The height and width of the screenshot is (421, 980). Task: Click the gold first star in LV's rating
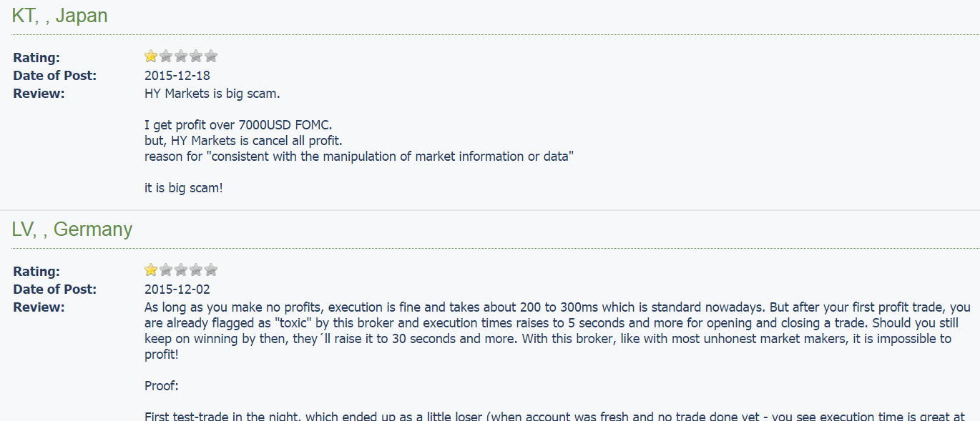point(151,270)
